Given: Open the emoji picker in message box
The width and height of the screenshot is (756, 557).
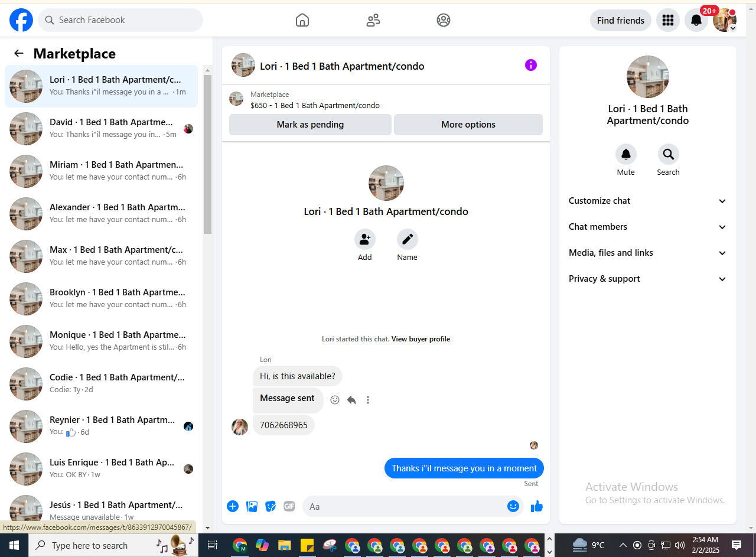Looking at the screenshot, I should 513,506.
